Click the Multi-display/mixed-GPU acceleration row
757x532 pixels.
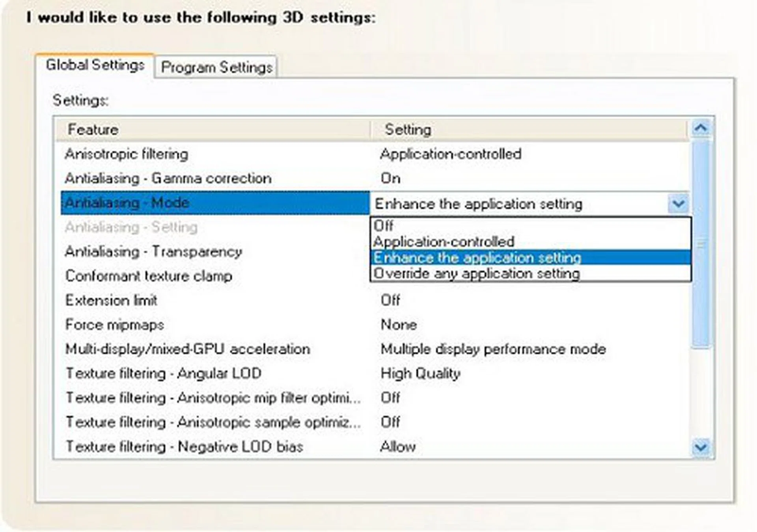188,349
